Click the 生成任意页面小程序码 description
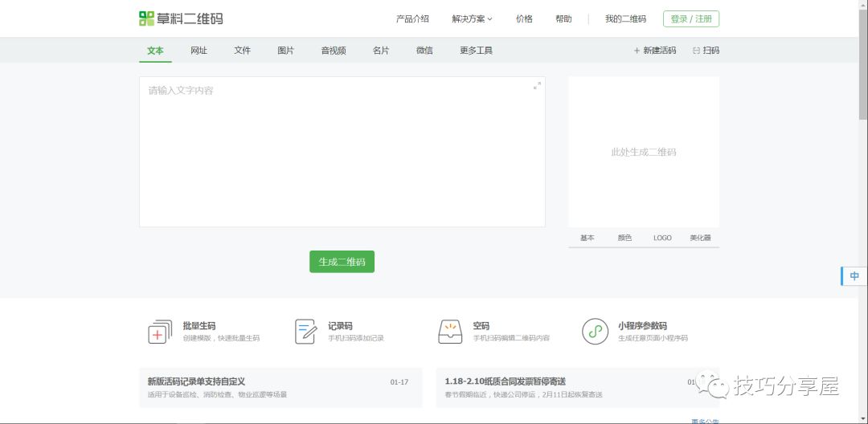The image size is (868, 424). 653,338
